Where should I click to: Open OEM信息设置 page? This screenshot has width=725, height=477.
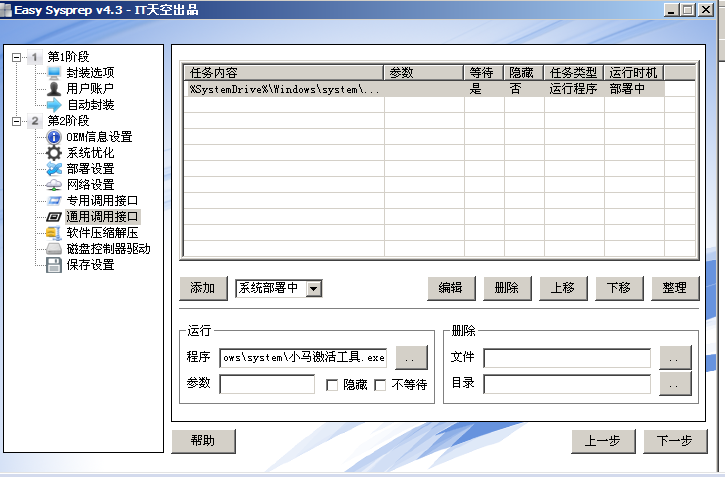pyautogui.click(x=99, y=137)
